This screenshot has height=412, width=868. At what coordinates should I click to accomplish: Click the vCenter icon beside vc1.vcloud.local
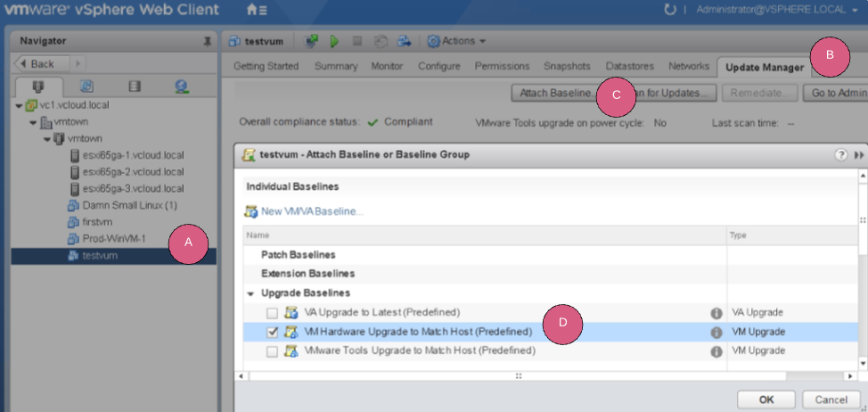pyautogui.click(x=31, y=105)
